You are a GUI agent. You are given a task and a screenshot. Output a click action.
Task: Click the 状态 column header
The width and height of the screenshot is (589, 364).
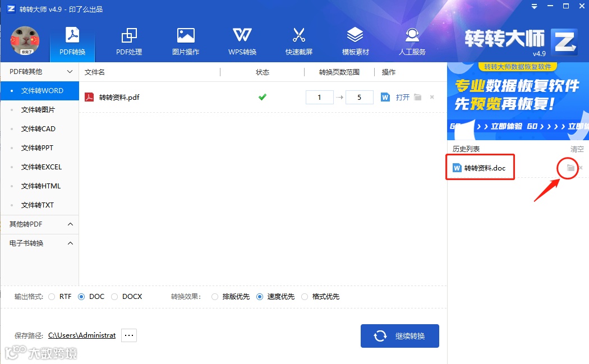pos(262,72)
